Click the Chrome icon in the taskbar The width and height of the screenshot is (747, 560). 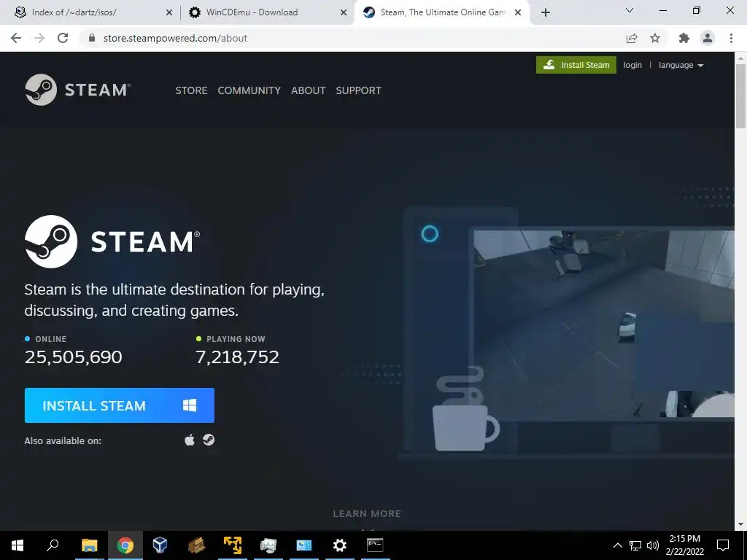pos(125,545)
